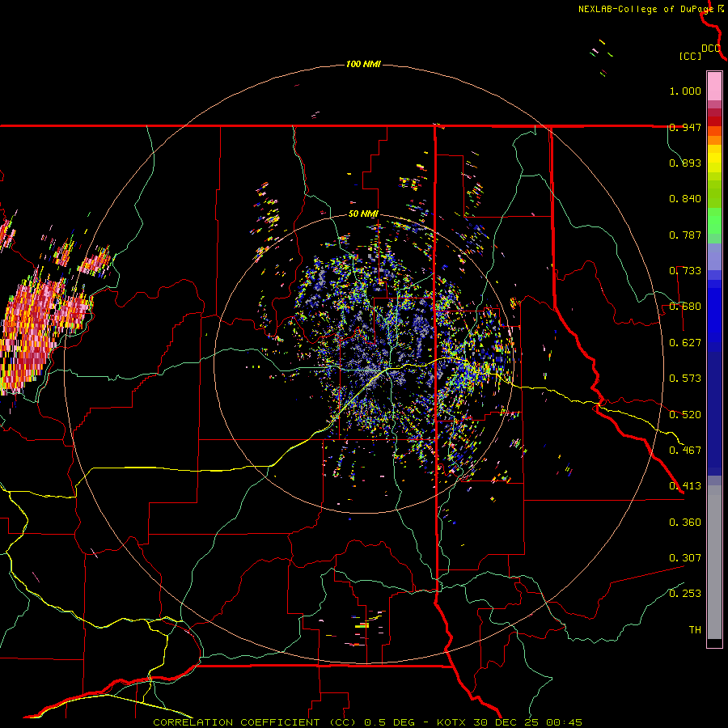The image size is (728, 728).
Task: Click the Correlation Coefficient caption at the bottom
Action: tap(367, 722)
